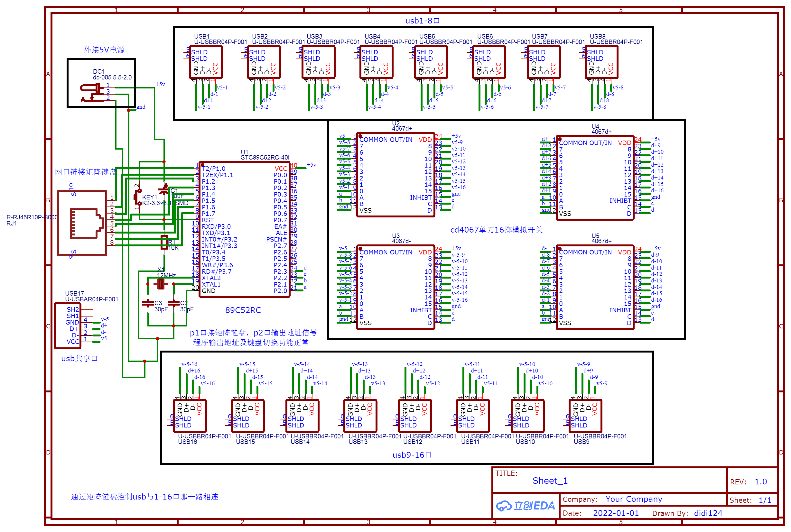Viewport: 791px width, 532px height.
Task: Select the USB10 connector symbol
Action: (528, 416)
